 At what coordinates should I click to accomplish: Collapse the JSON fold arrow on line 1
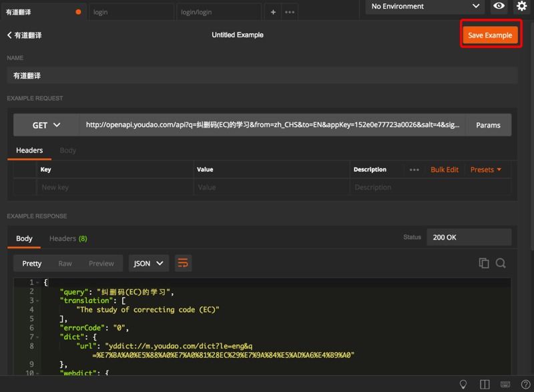coord(38,282)
